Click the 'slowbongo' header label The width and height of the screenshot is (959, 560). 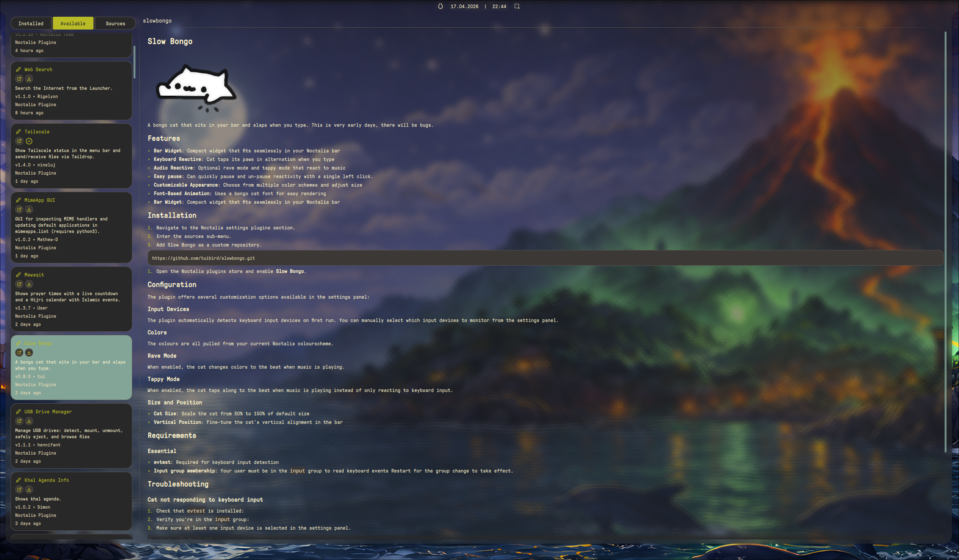(x=157, y=21)
